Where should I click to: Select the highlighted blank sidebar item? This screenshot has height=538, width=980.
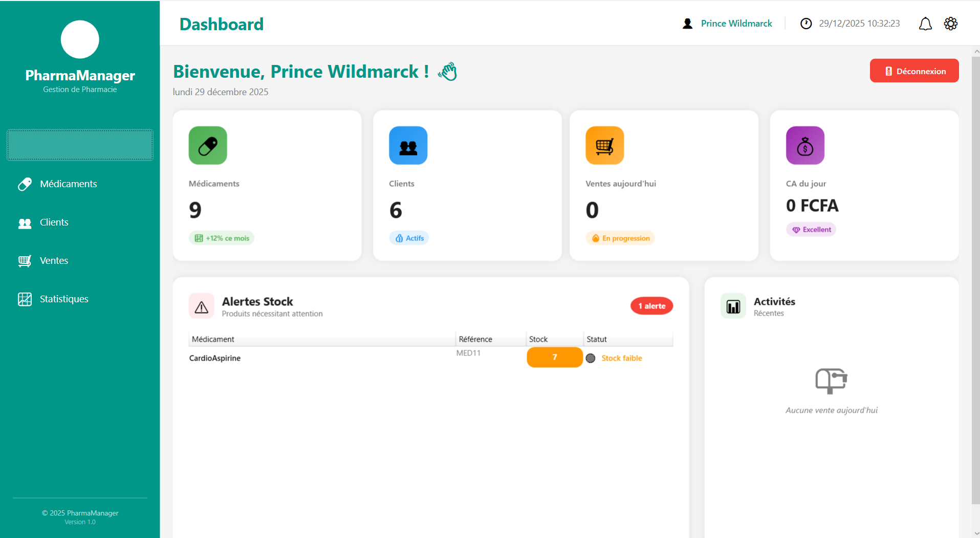tap(80, 145)
